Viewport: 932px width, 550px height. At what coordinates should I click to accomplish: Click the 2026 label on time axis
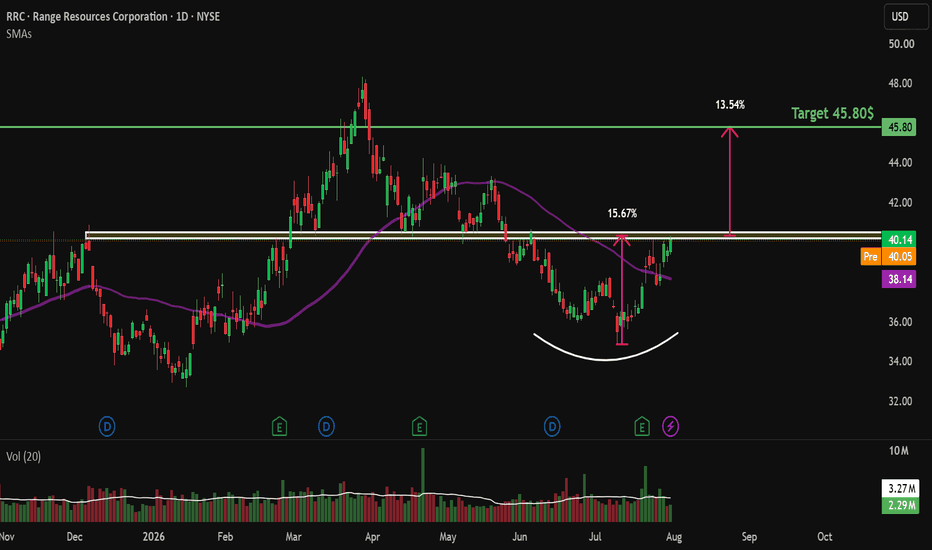[153, 536]
